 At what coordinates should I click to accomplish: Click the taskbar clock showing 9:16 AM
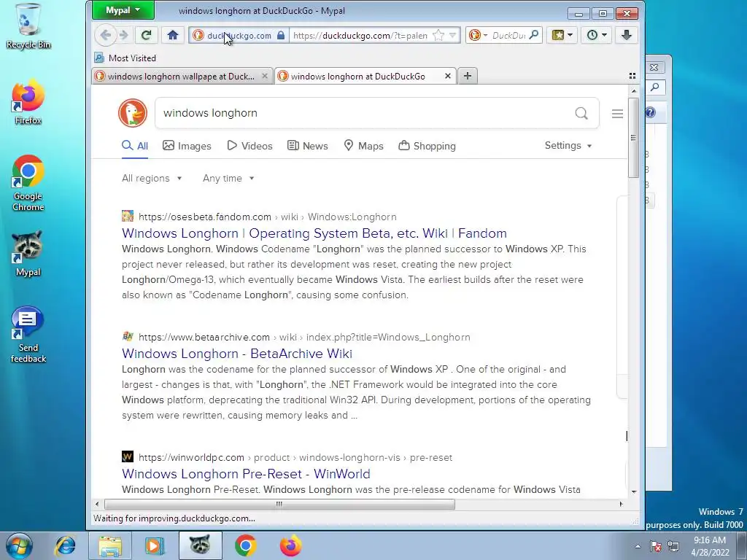point(710,545)
